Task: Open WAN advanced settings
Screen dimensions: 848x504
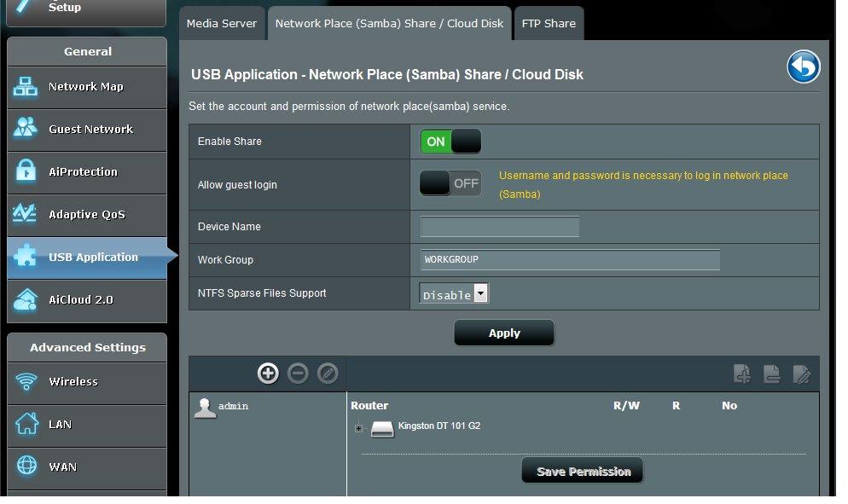Action: (x=87, y=468)
